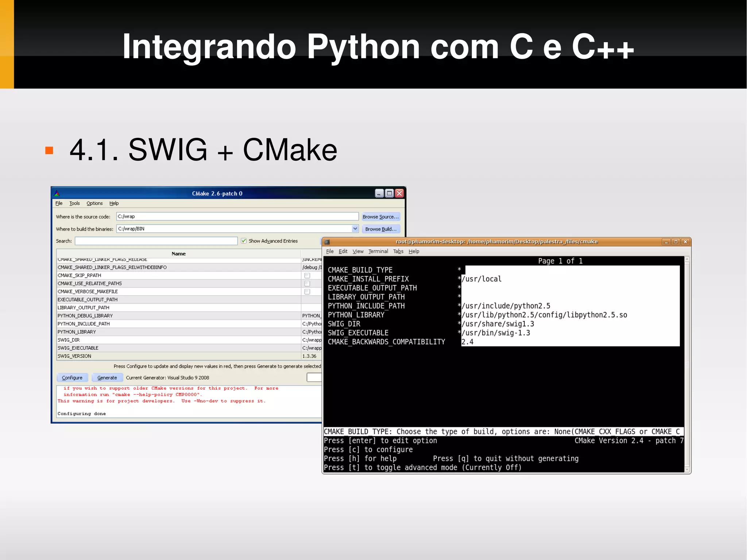Close the root@phamorim-desktop terminal window
Viewport: 747px width, 560px height.
click(685, 242)
